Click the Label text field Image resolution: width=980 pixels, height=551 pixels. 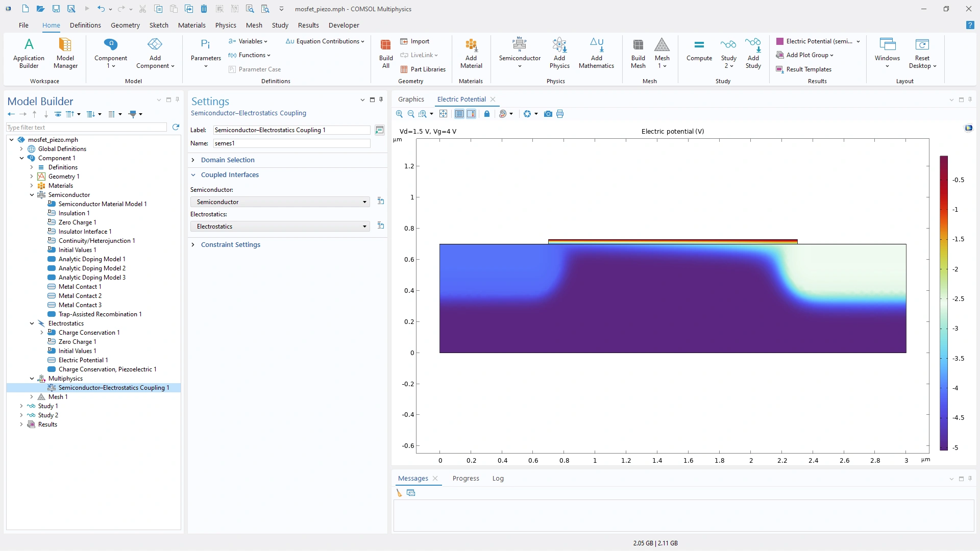(291, 130)
